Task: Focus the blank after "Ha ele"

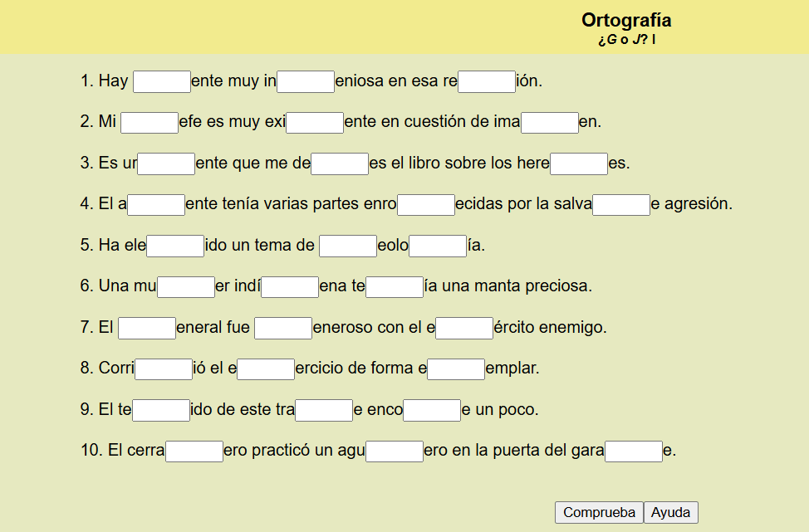Action: [175, 246]
